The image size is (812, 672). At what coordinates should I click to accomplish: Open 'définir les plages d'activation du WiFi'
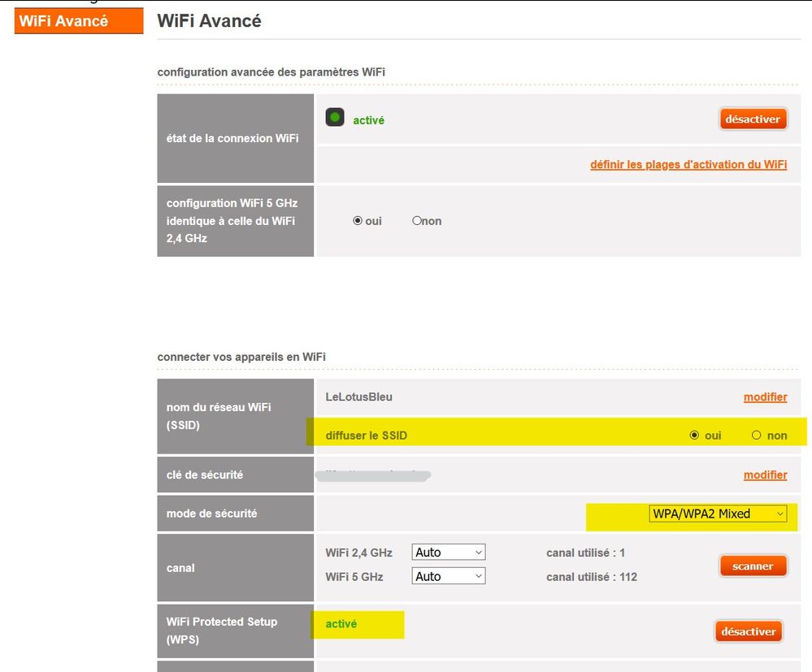(x=688, y=164)
